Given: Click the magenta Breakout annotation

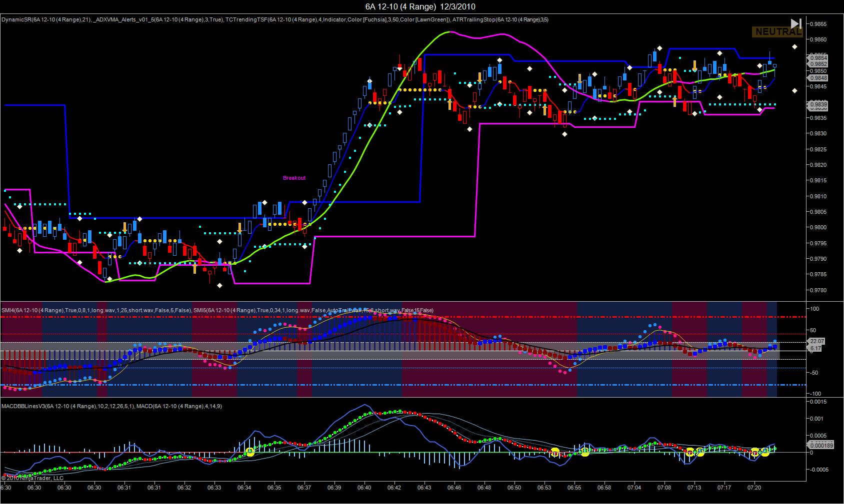Looking at the screenshot, I should pos(294,178).
